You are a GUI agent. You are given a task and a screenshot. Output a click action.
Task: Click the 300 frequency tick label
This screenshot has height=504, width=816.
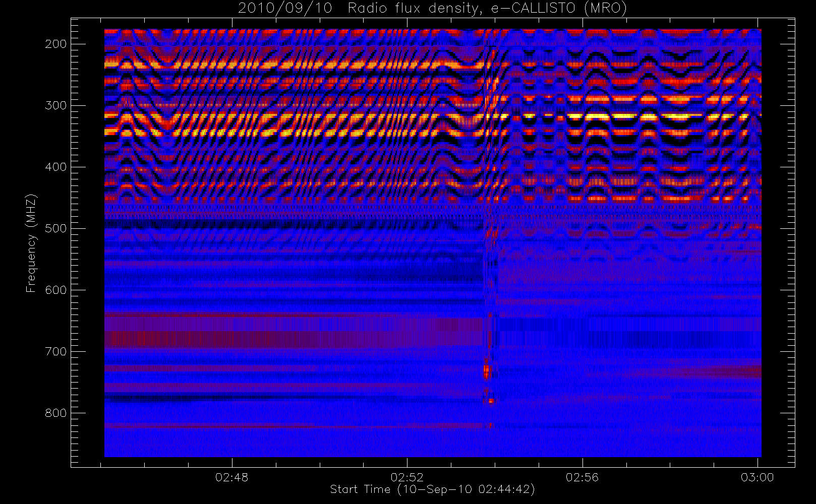pos(56,105)
